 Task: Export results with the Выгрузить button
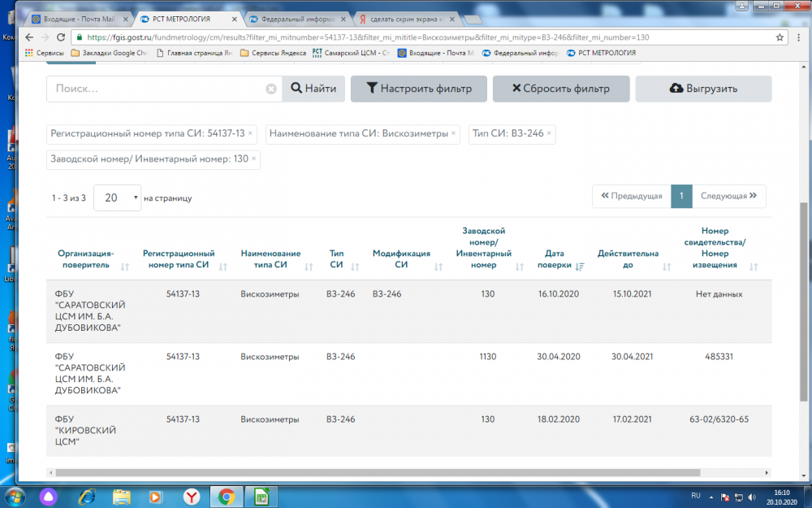pyautogui.click(x=703, y=89)
